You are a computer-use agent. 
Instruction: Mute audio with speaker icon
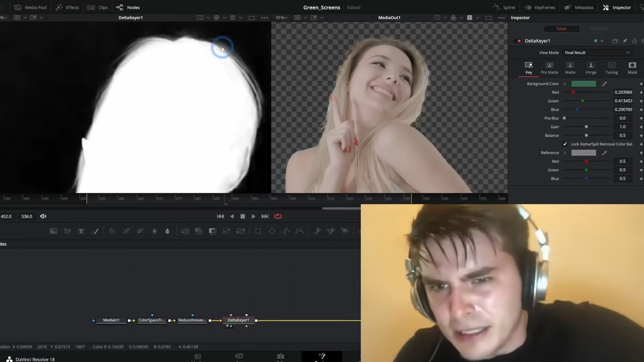click(43, 217)
